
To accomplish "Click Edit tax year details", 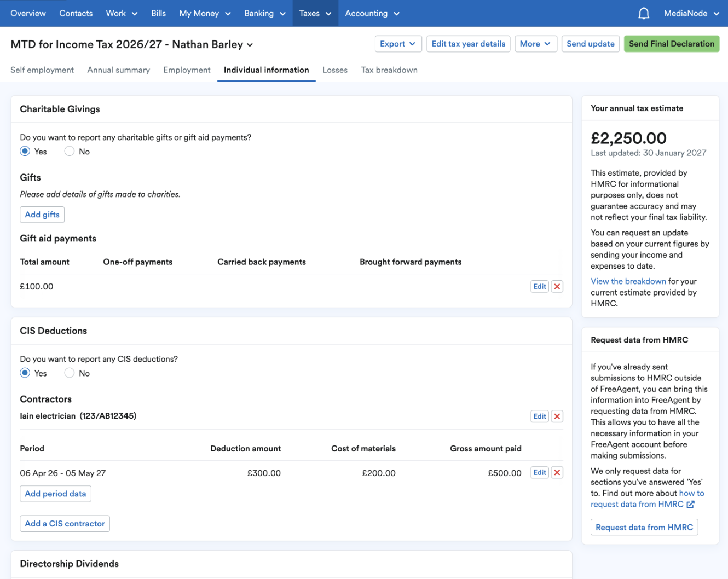I will (469, 44).
